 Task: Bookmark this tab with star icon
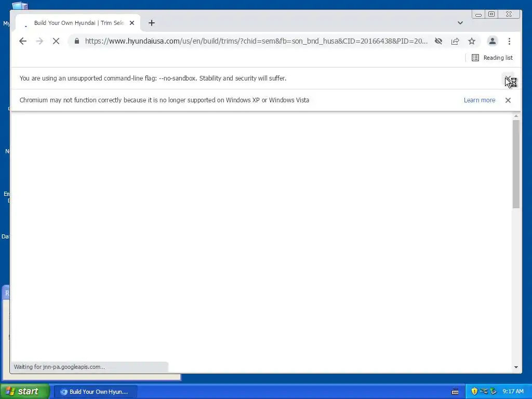coord(472,41)
